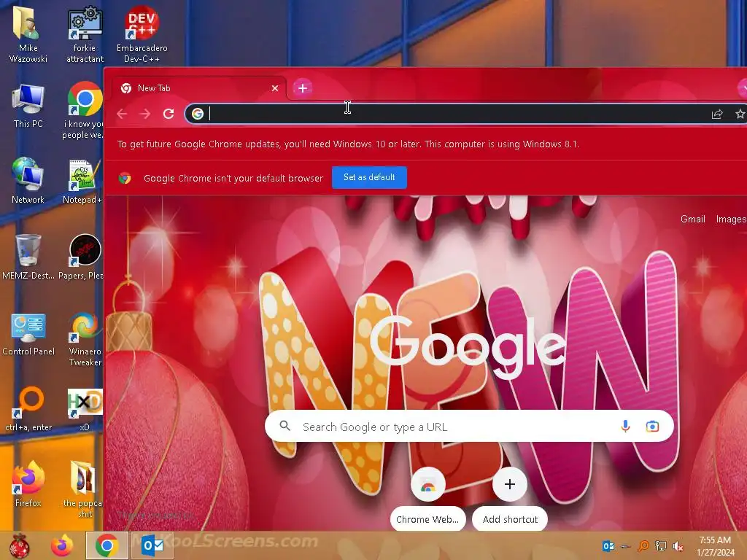Select the Chrome shortcut labeled i know you people
This screenshot has width=747, height=560.
click(84, 111)
